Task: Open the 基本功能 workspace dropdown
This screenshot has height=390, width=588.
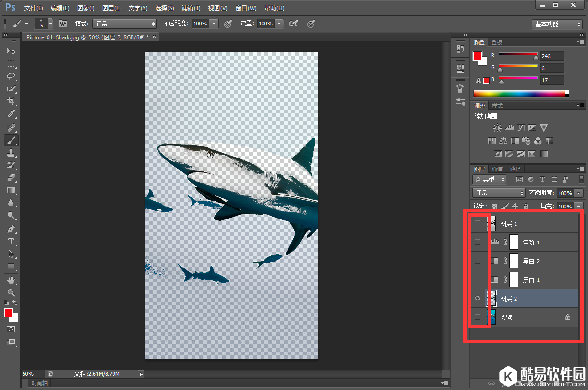Action: click(557, 24)
